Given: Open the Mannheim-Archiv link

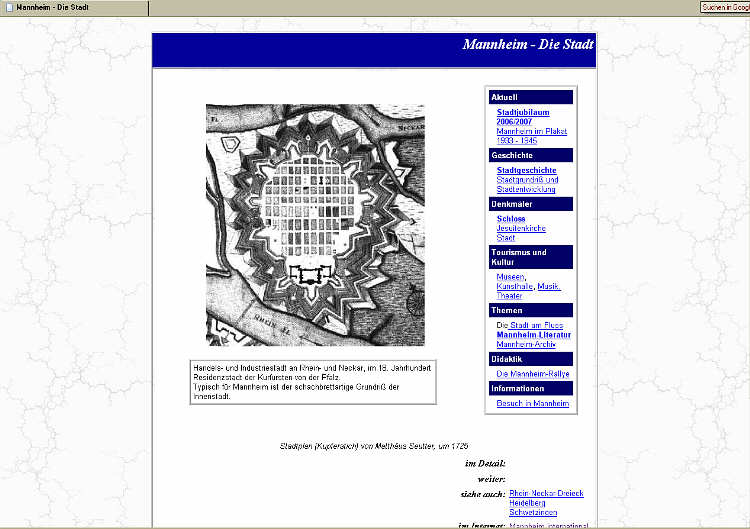Looking at the screenshot, I should 526,344.
